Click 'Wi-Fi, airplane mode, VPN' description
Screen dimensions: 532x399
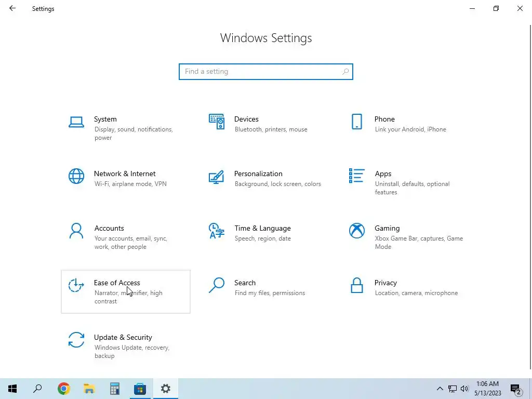click(x=130, y=184)
